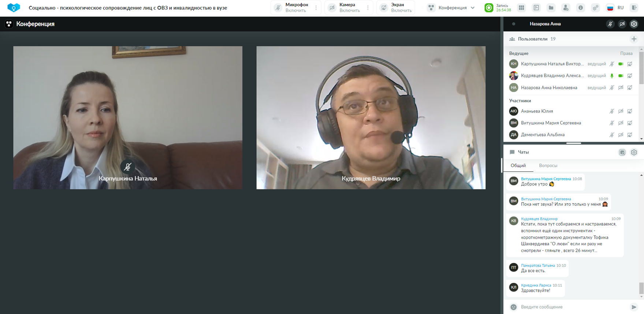The height and width of the screenshot is (314, 644).
Task: Open the user management icon in top toolbar
Action: click(x=566, y=8)
